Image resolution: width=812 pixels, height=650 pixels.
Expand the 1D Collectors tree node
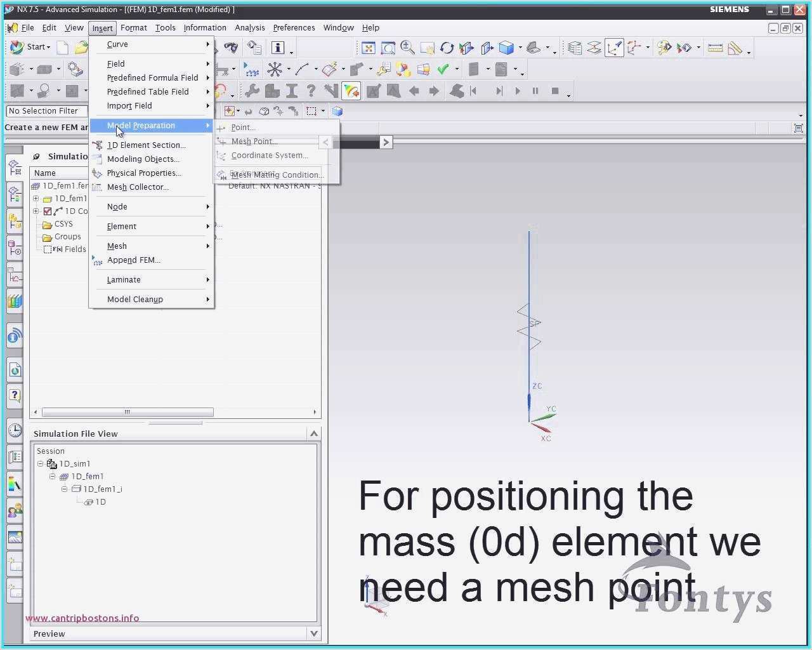pos(36,211)
